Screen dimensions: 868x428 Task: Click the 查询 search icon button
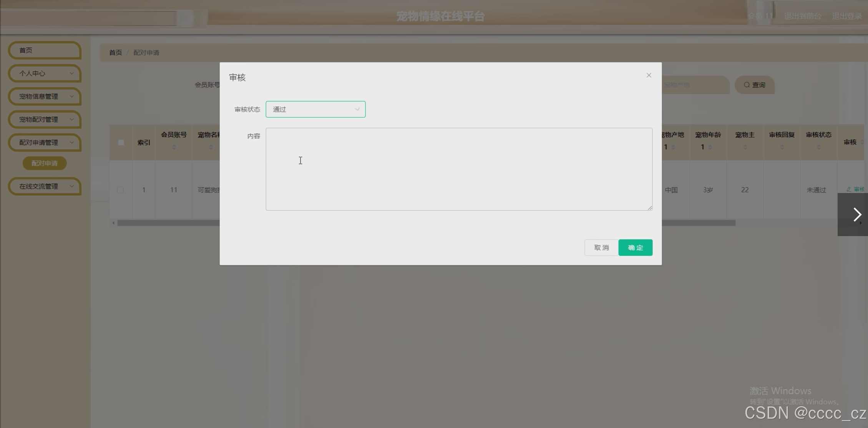point(754,85)
